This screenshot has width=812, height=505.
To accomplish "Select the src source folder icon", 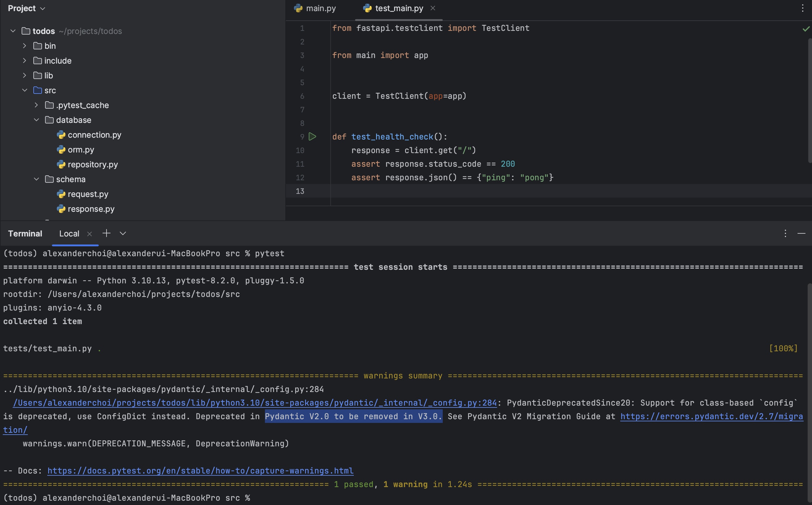I will tap(37, 90).
